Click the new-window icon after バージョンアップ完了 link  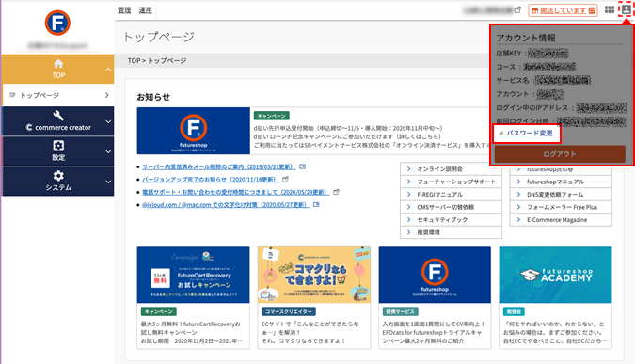pyautogui.click(x=285, y=179)
